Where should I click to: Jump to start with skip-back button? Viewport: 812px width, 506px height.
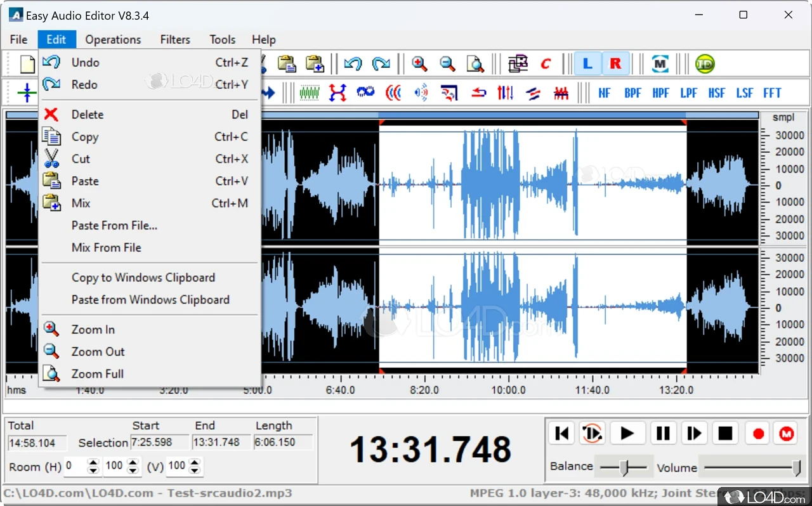562,434
